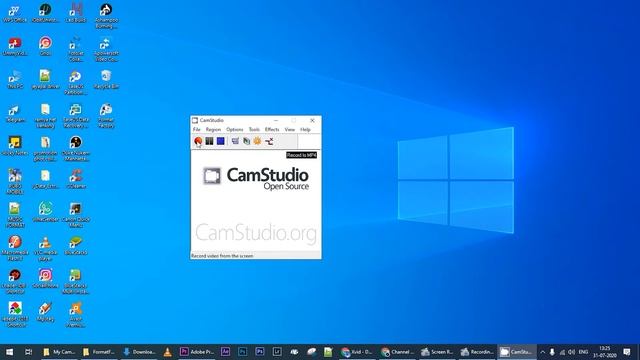Click the CamStudio Open Source logo

point(256,178)
